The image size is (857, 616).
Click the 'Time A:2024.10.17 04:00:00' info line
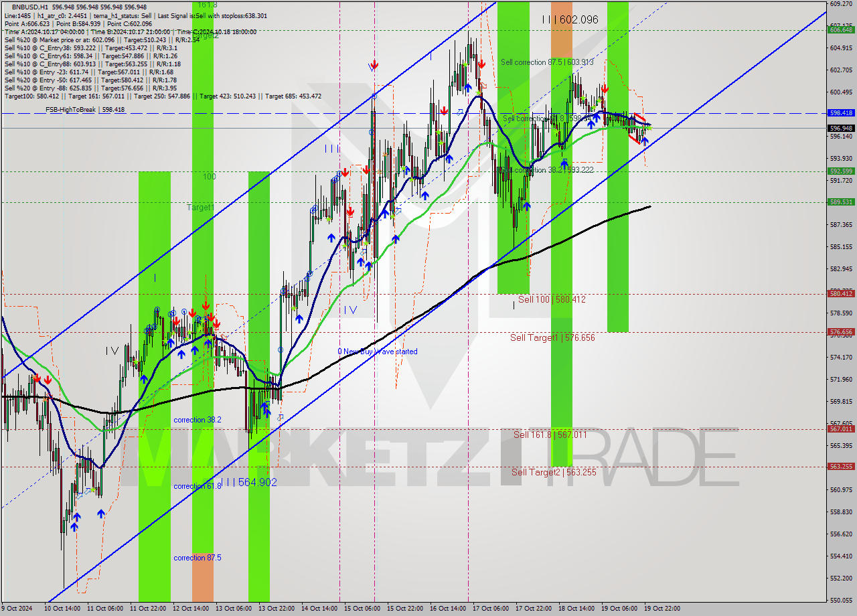(130, 31)
